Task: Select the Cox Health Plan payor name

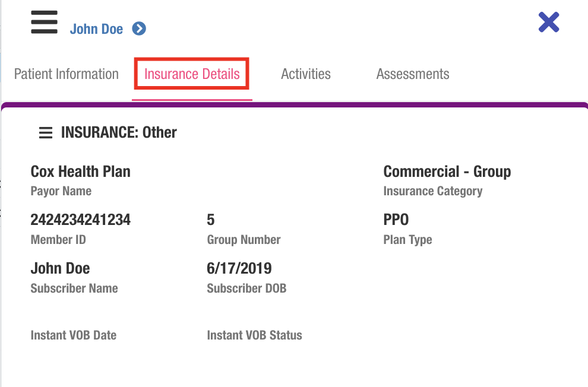Action: tap(81, 172)
